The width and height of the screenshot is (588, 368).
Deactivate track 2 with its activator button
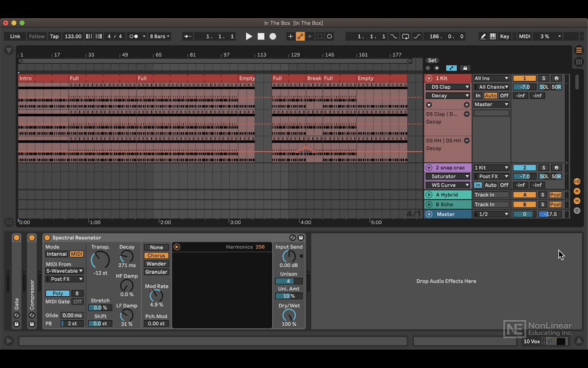coord(524,168)
